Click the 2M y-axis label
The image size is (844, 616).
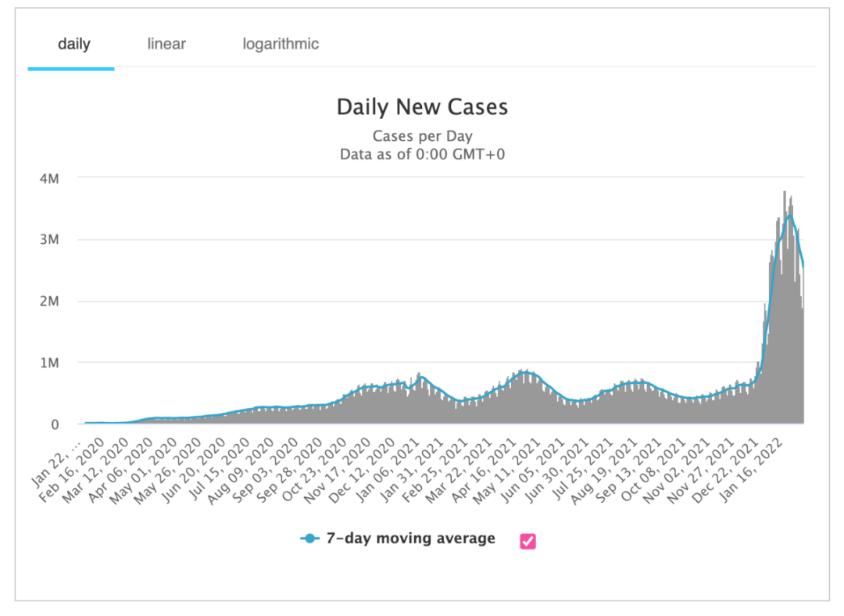49,302
